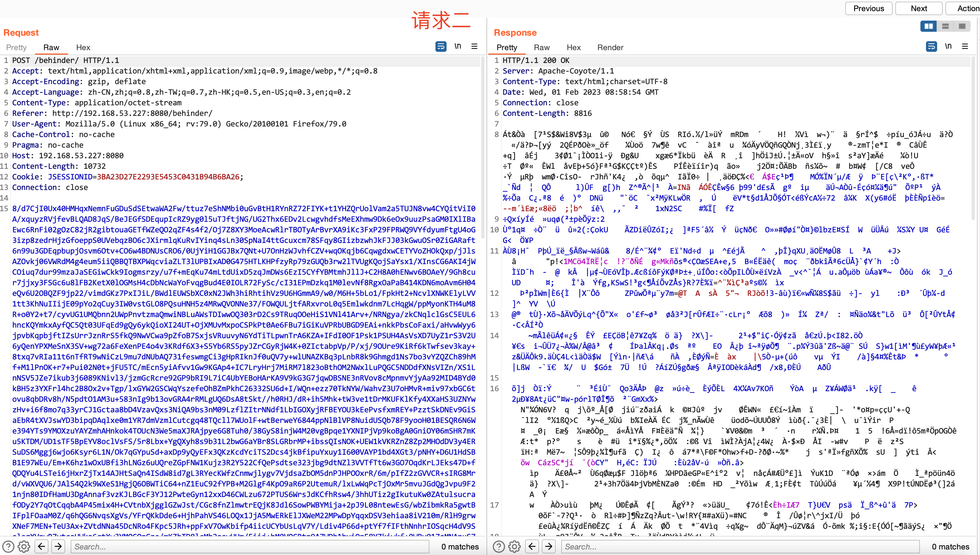Screen dimensions: 980x555
Task: Switch to top-bottom stacked layout
Action: (x=945, y=26)
